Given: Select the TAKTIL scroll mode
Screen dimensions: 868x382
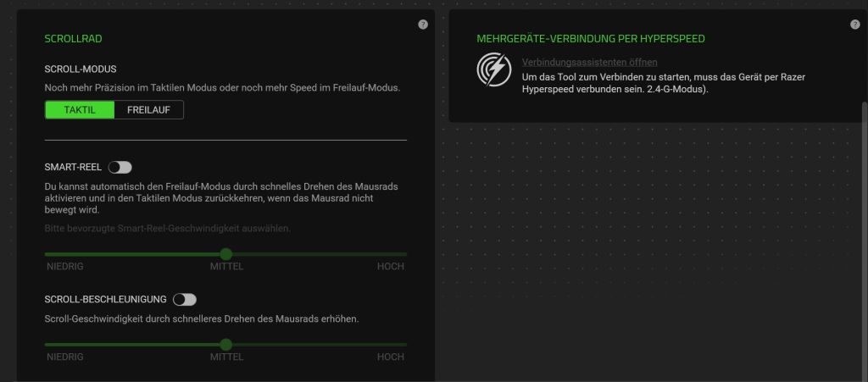Looking at the screenshot, I should click(80, 110).
